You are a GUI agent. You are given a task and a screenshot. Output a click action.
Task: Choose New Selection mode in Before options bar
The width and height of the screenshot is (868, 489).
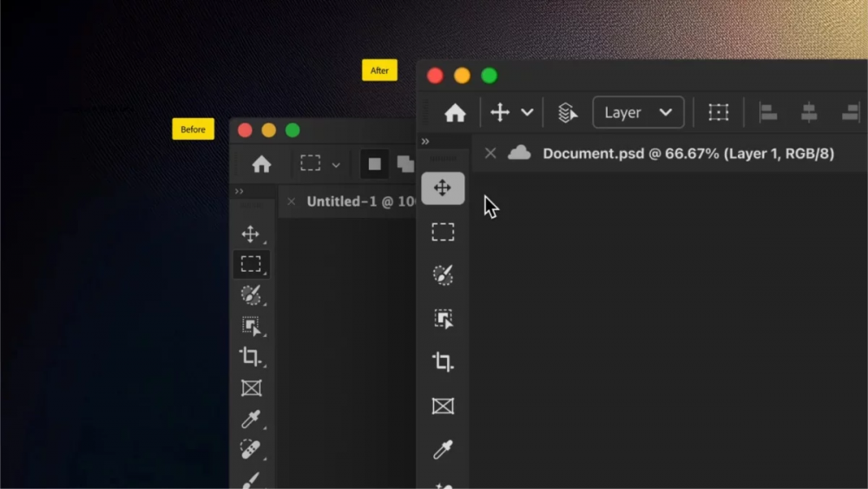(375, 164)
